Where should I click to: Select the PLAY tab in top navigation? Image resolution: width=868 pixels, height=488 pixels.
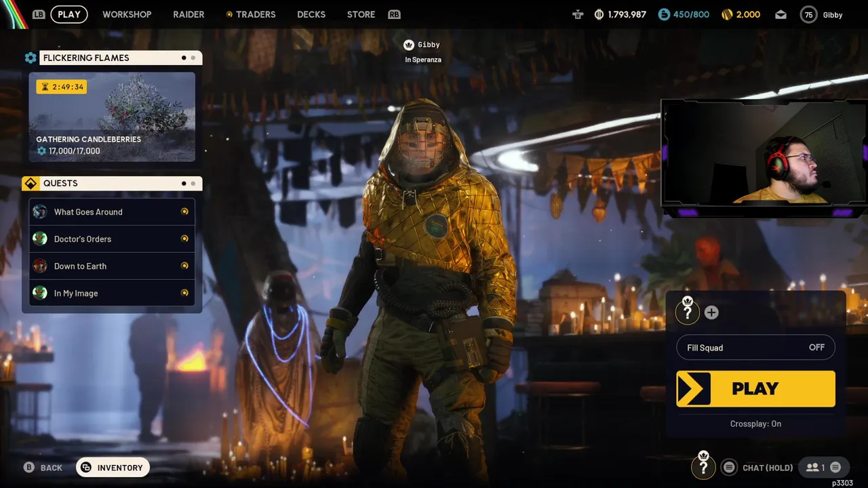[x=69, y=14]
